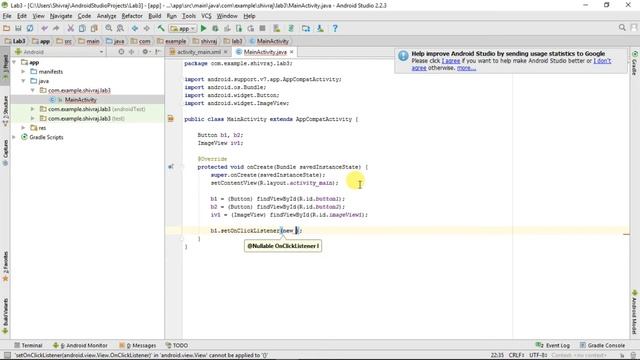This screenshot has height=360, width=640.
Task: Open the Event Log
Action: (552, 345)
